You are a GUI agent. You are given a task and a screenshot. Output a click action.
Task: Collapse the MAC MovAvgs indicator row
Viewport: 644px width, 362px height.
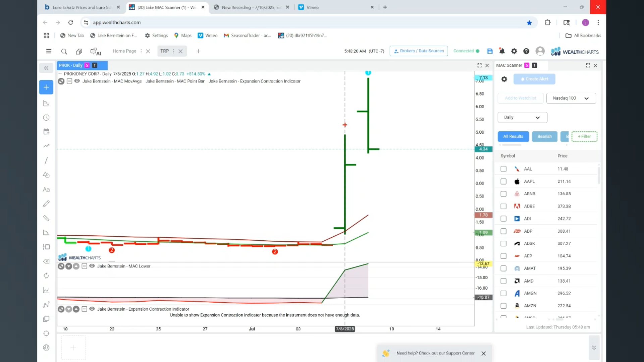(69, 81)
